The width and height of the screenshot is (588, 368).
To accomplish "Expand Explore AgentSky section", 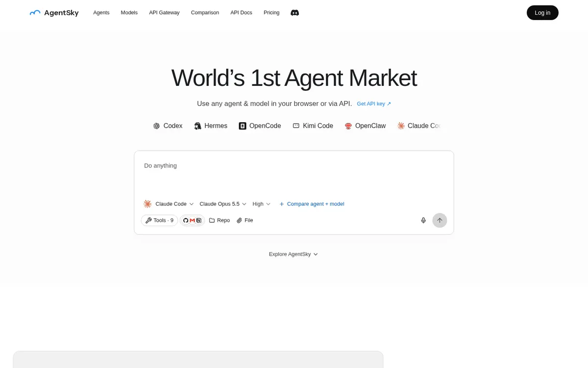I will [294, 254].
